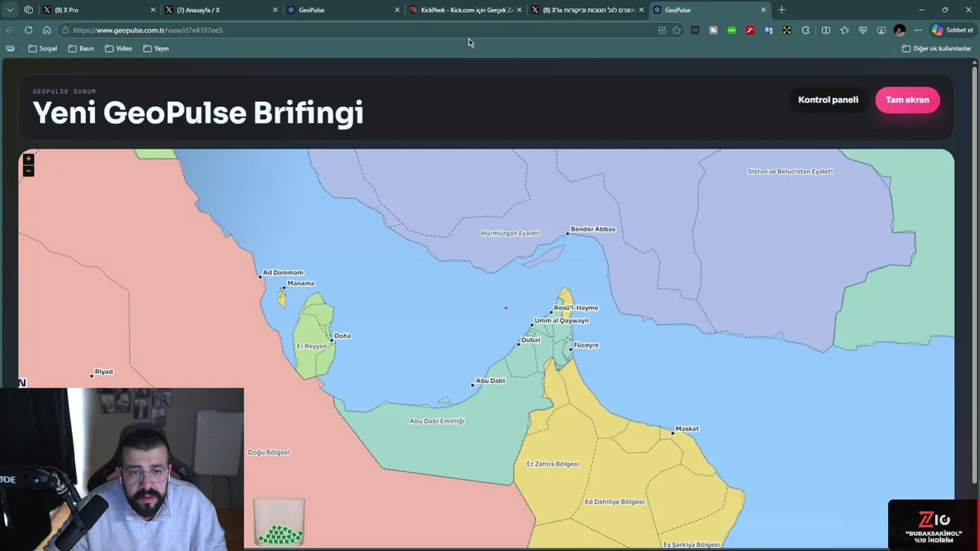Image resolution: width=980 pixels, height=551 pixels.
Task: Click the first dark extension icon
Action: coord(695,30)
